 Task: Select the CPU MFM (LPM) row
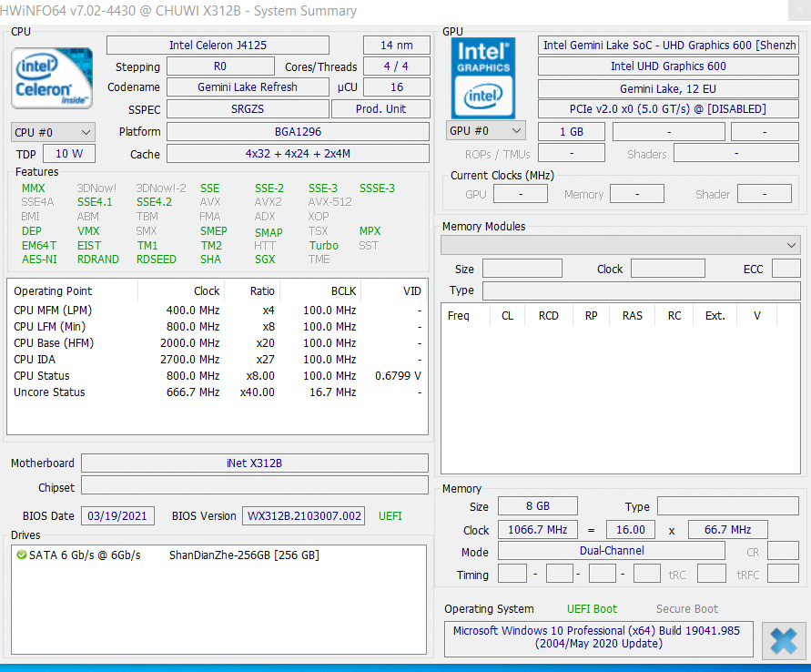point(218,311)
